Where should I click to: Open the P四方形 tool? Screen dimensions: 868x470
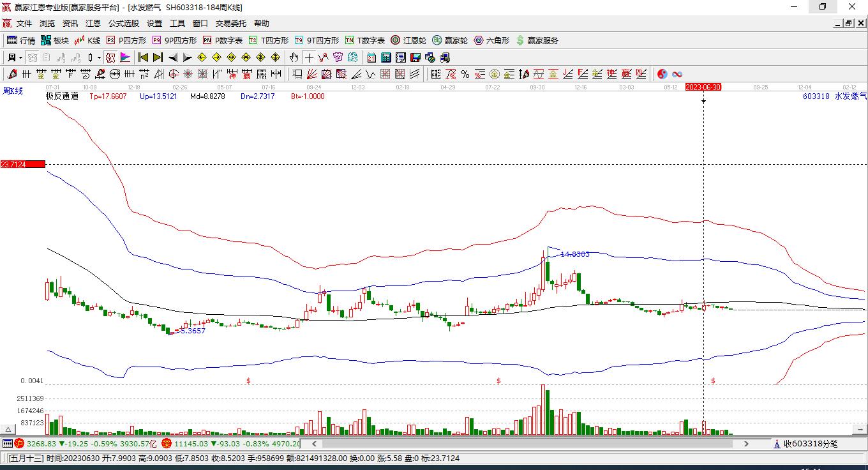[x=126, y=40]
